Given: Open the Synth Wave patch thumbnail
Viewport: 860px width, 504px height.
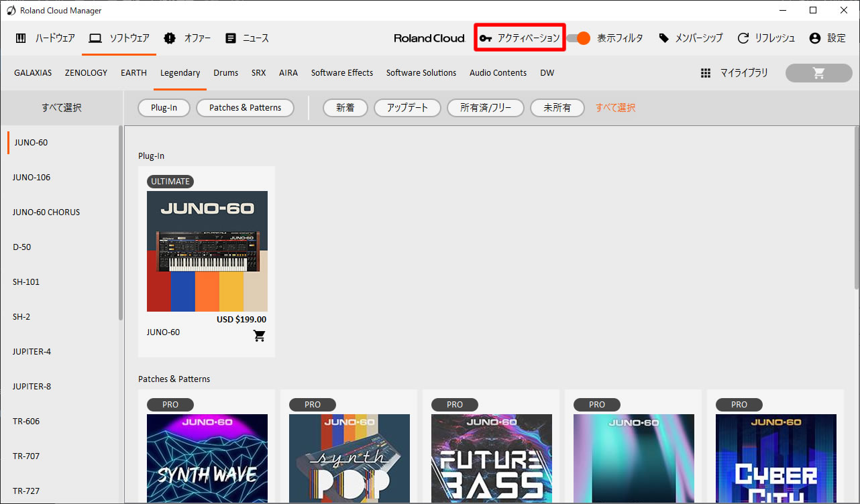Looking at the screenshot, I should pyautogui.click(x=207, y=458).
